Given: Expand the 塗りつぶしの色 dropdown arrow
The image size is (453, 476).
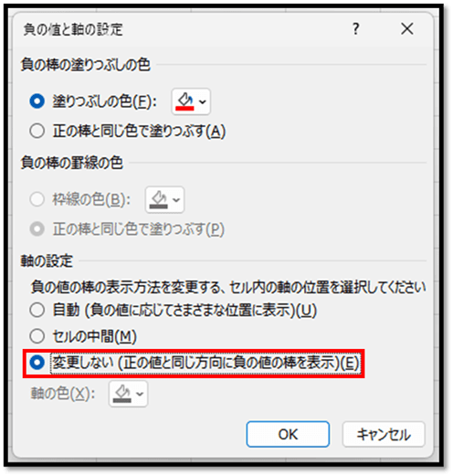Looking at the screenshot, I should tap(203, 101).
